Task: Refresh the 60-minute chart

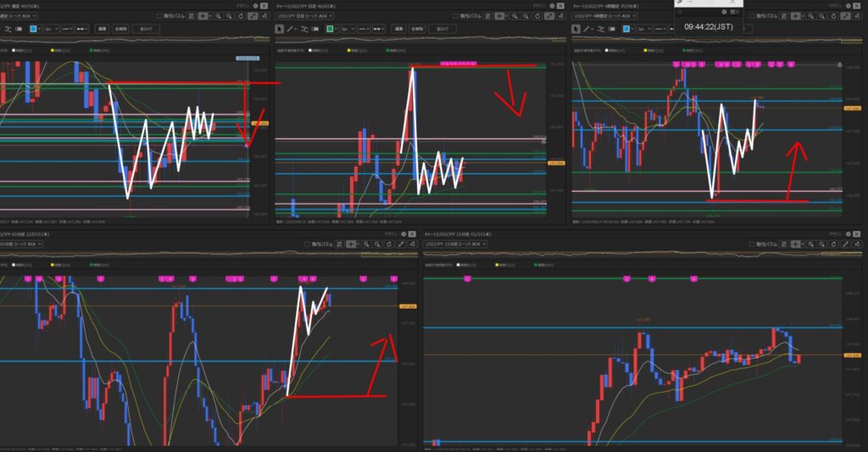Action: (x=389, y=244)
